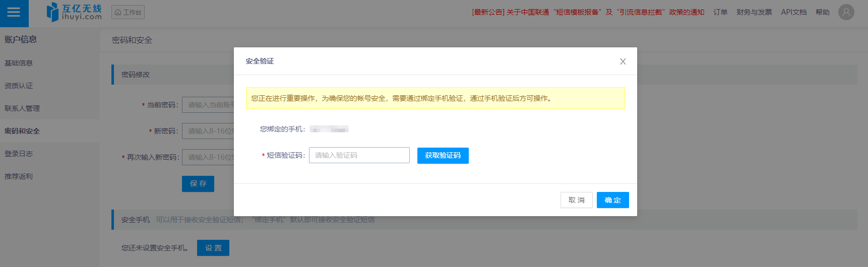Screen dimensions: 868x267
Task: Go to 联系人管理 in the sidebar
Action: (x=22, y=108)
